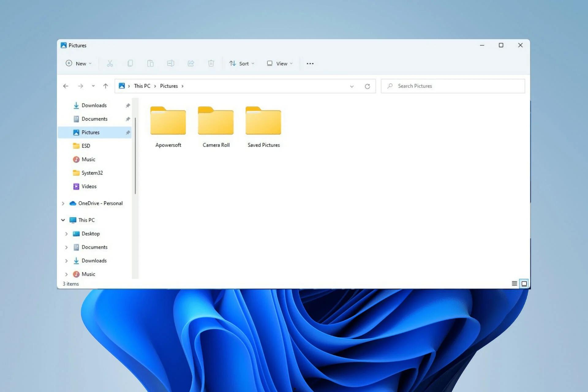Unpin Downloads from Quick access
This screenshot has width=588, height=392.
128,105
